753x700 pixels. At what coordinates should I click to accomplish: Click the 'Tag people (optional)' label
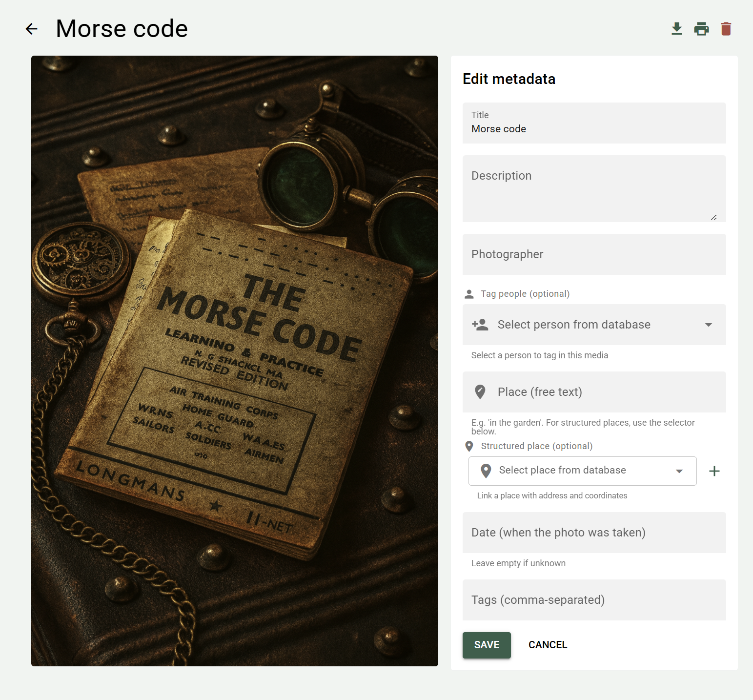click(x=525, y=294)
